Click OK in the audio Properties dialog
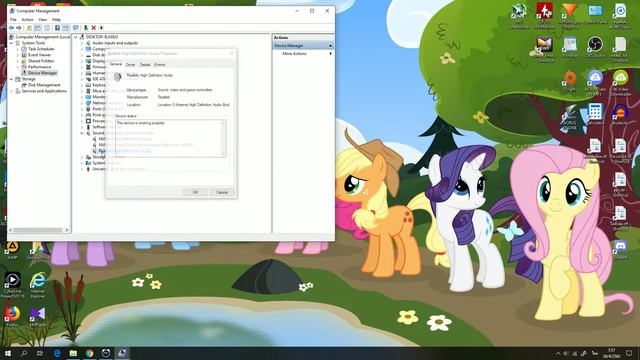Viewport: 640px width, 360px height. pyautogui.click(x=195, y=192)
